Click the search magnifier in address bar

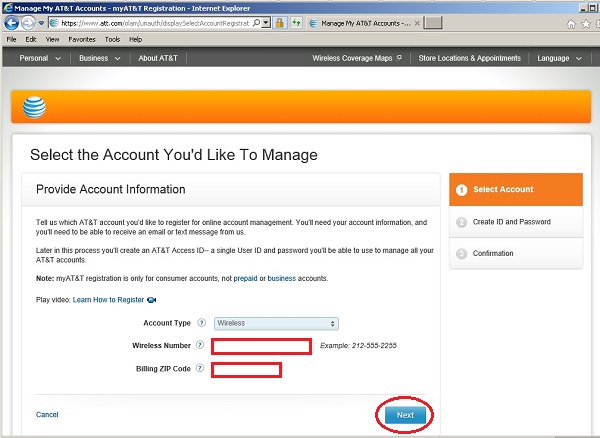[x=256, y=23]
